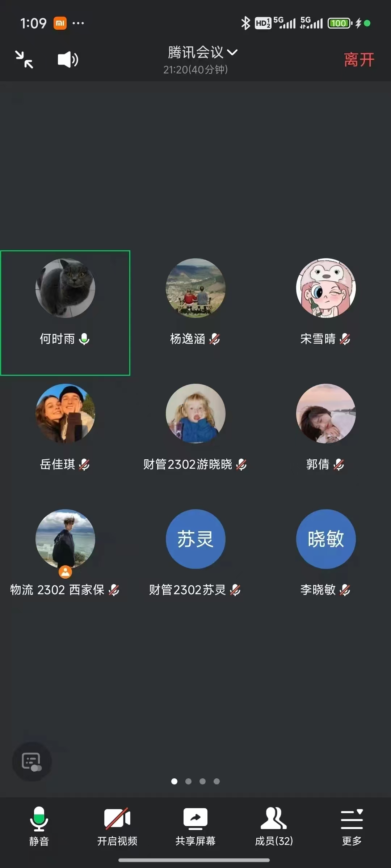The image size is (391, 868).
Task: Tap green active mic beside 何时雨
Action: [x=84, y=339]
